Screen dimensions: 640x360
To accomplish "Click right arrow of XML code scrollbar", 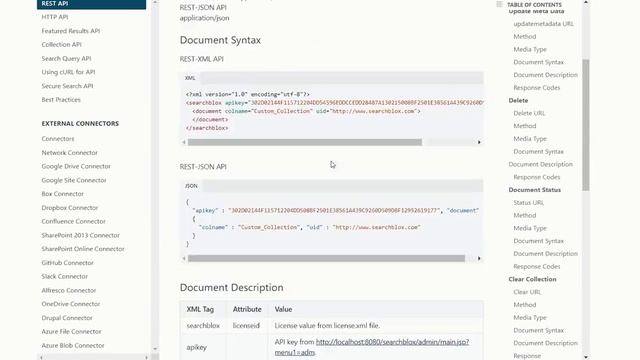I will (x=479, y=142).
